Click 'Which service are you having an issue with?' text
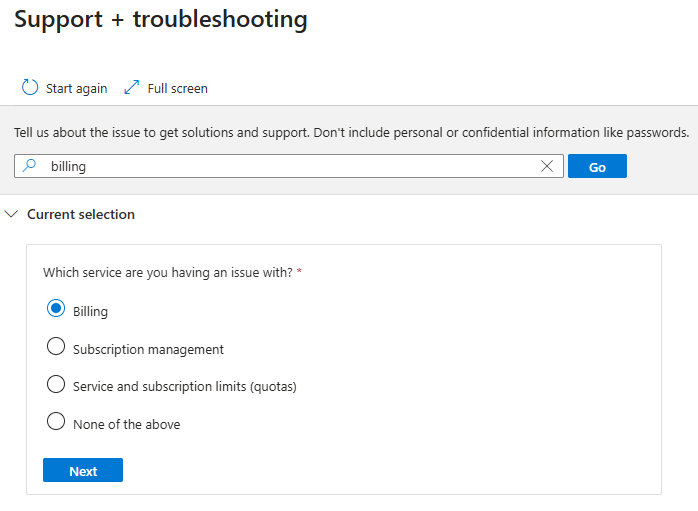 pyautogui.click(x=168, y=272)
